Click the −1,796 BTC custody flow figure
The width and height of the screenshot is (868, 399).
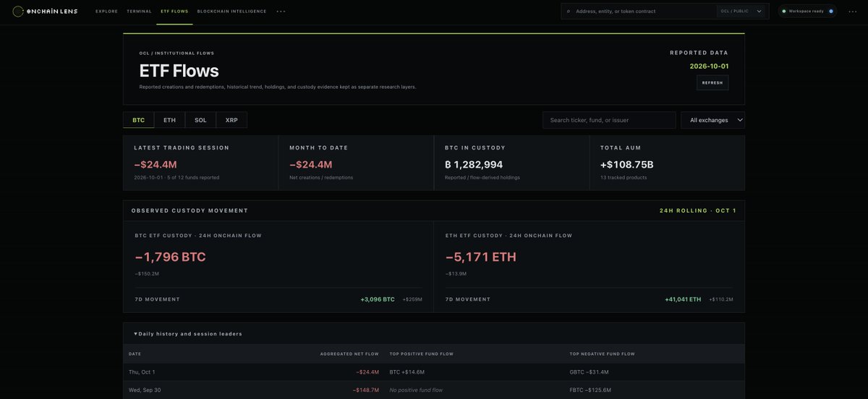tap(171, 257)
